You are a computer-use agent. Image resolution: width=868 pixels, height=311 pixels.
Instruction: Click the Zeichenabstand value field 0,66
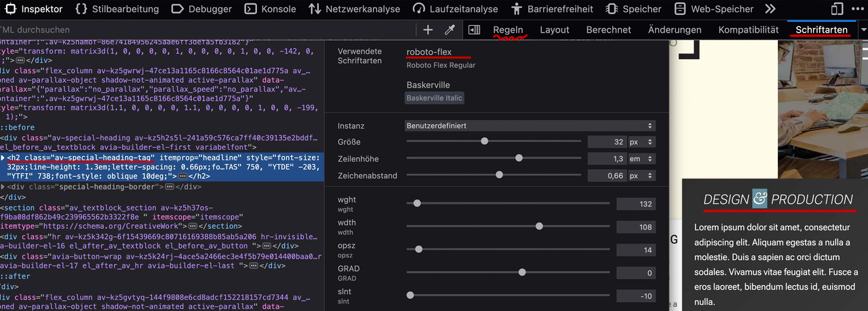click(x=606, y=175)
